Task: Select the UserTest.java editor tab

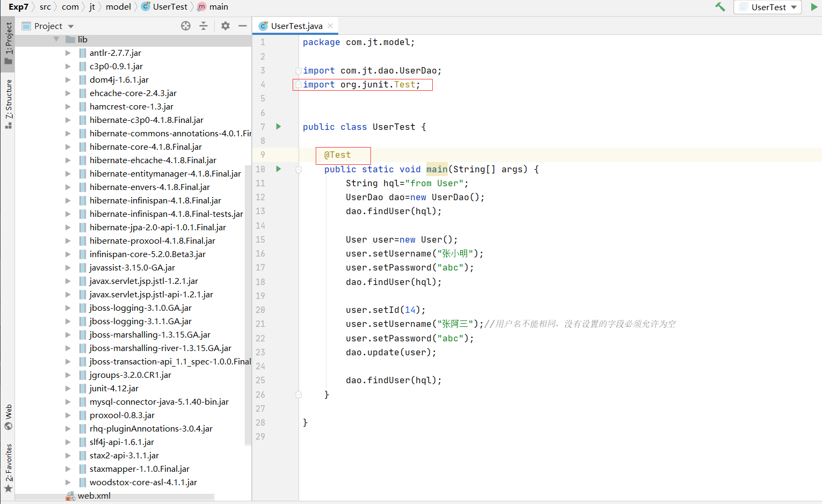Action: click(296, 26)
